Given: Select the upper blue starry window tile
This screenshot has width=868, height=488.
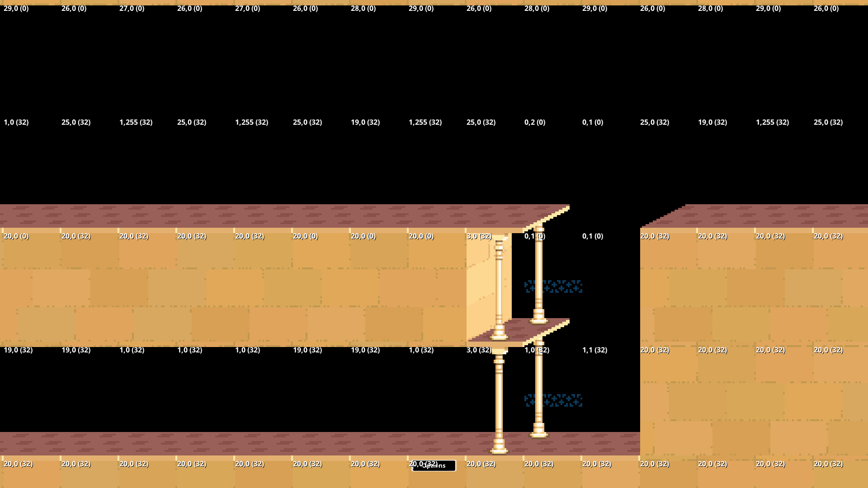Looking at the screenshot, I should pos(553,286).
